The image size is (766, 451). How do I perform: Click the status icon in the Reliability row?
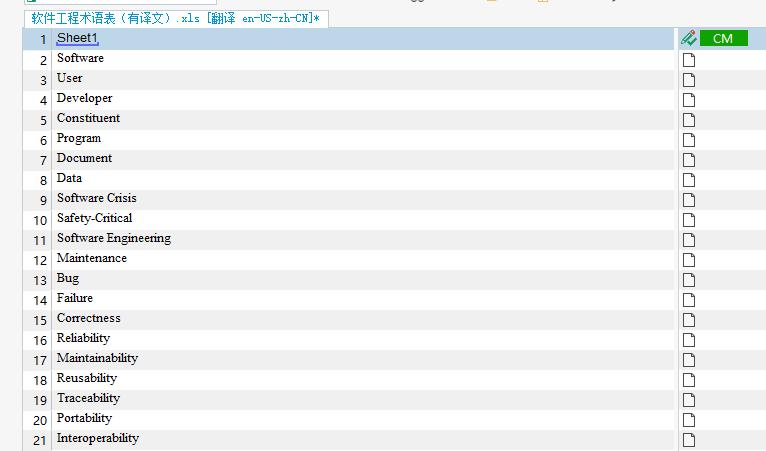688,340
